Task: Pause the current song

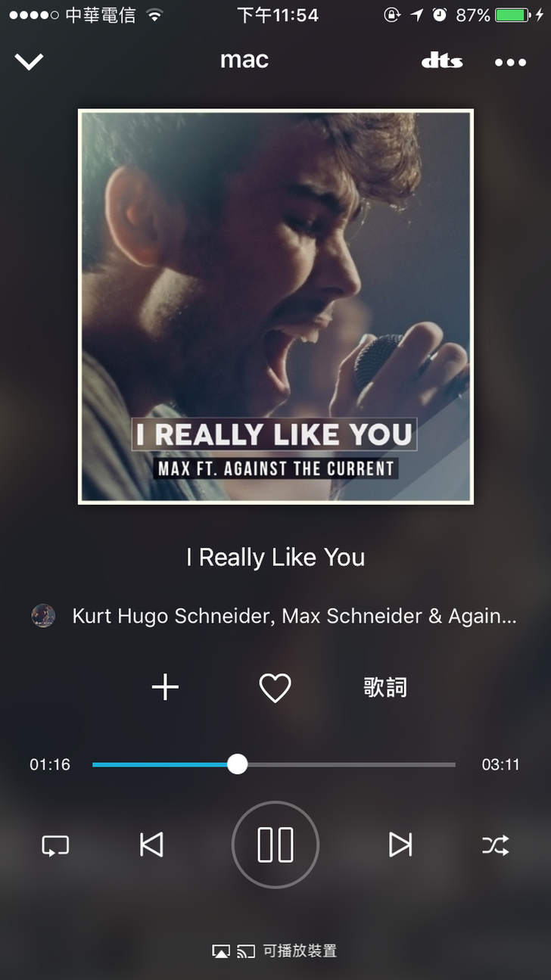Action: pyautogui.click(x=275, y=845)
